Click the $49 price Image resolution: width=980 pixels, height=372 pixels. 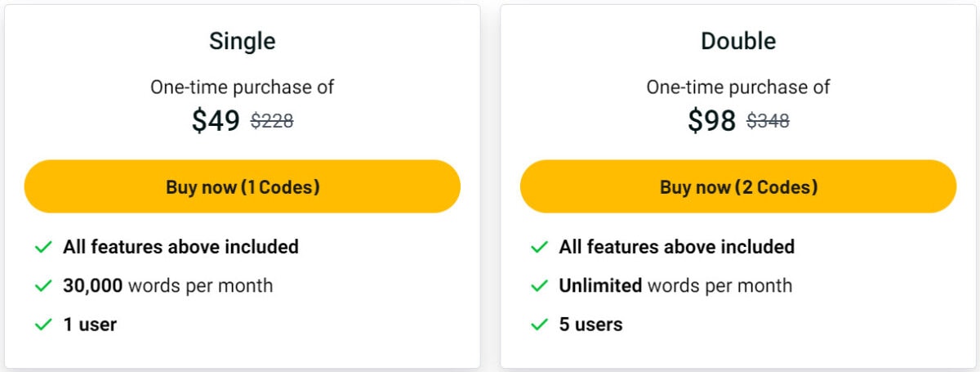coord(216,121)
